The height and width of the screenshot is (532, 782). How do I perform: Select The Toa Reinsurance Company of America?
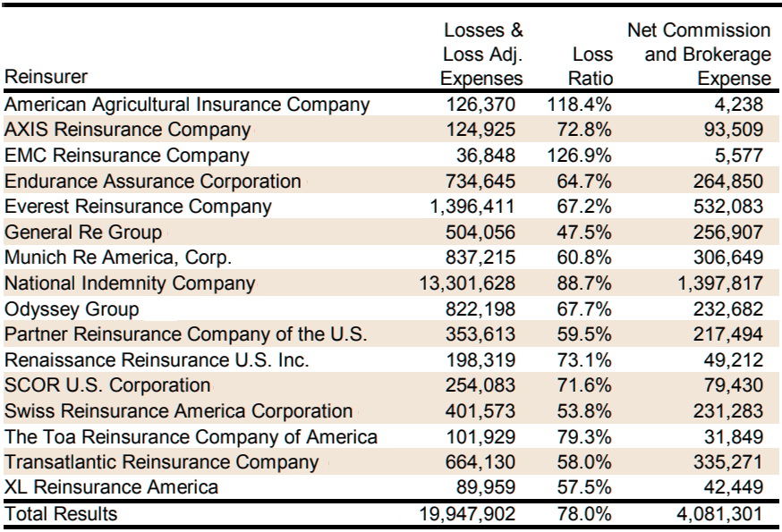pyautogui.click(x=191, y=436)
